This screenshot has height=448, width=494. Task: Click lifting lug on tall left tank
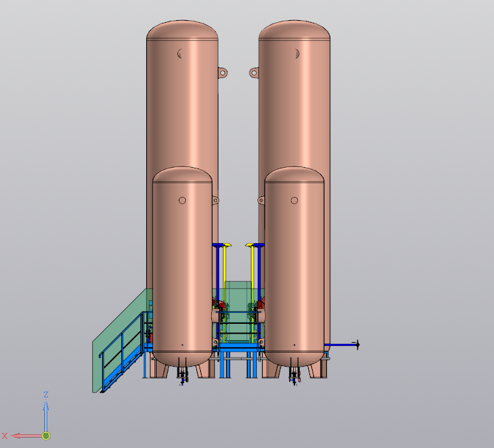click(222, 72)
